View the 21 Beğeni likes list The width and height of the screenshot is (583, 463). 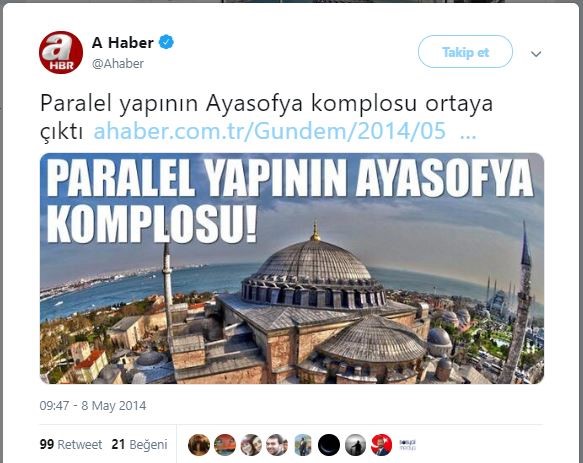pyautogui.click(x=139, y=444)
